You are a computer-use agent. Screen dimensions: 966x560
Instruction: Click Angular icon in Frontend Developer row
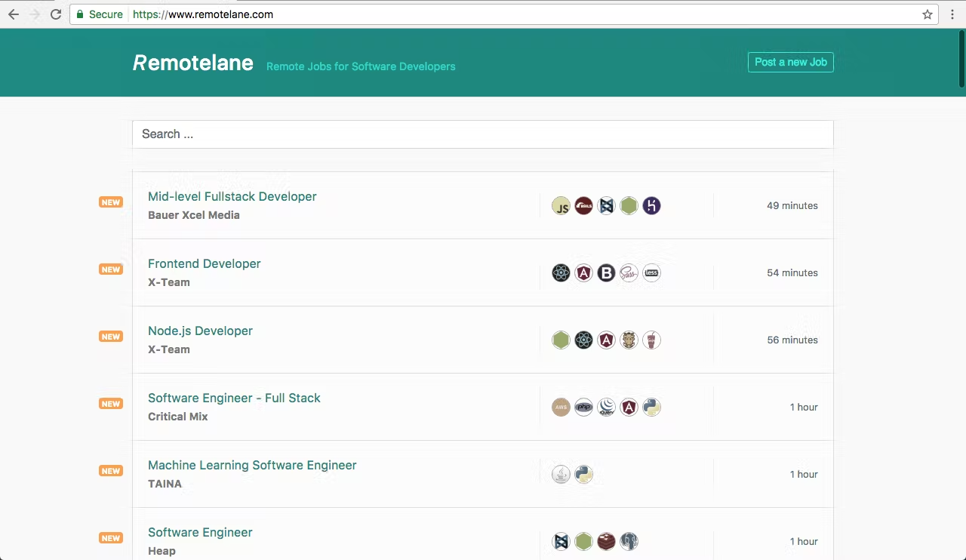click(x=583, y=272)
